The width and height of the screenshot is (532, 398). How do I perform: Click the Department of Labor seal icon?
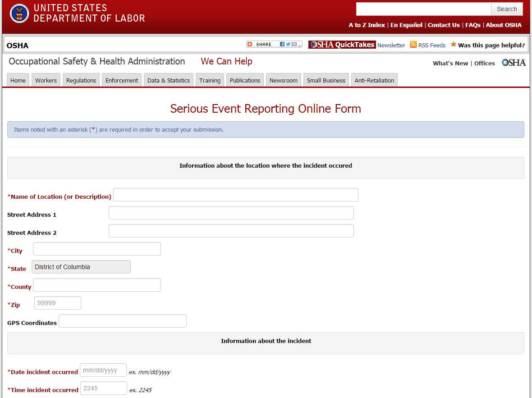(x=19, y=13)
